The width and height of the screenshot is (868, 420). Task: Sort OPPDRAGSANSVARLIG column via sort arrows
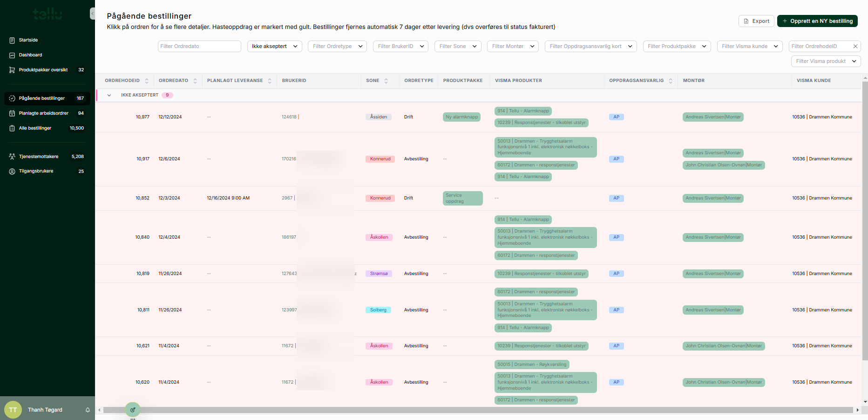[x=671, y=81]
